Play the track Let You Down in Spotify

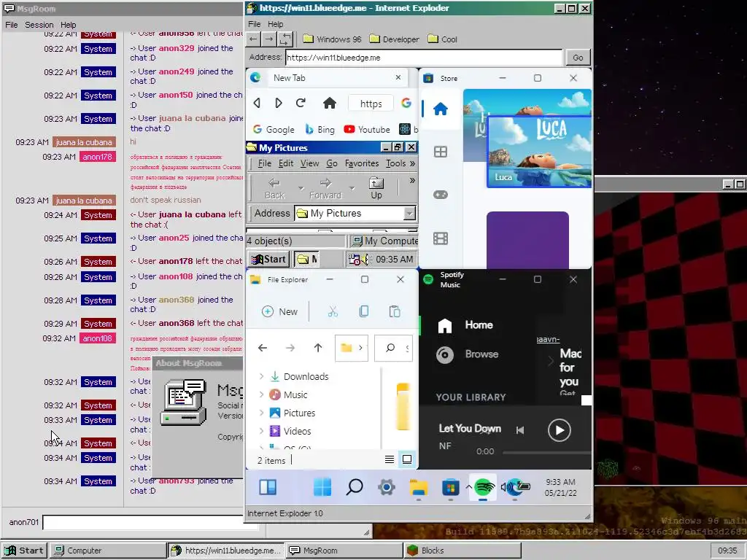559,430
